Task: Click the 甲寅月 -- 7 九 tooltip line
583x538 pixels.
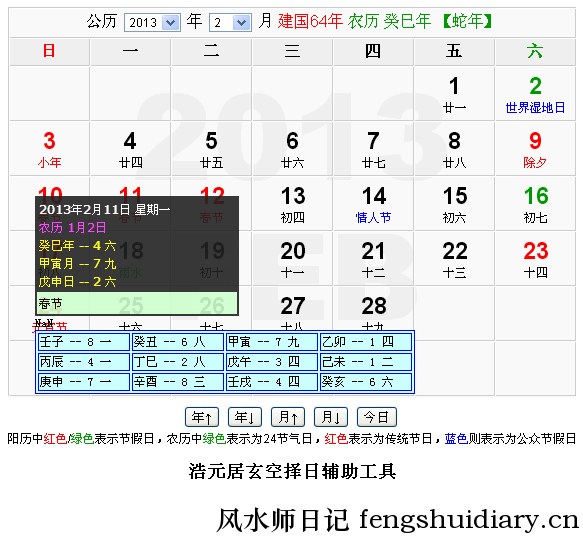Action: click(x=77, y=264)
